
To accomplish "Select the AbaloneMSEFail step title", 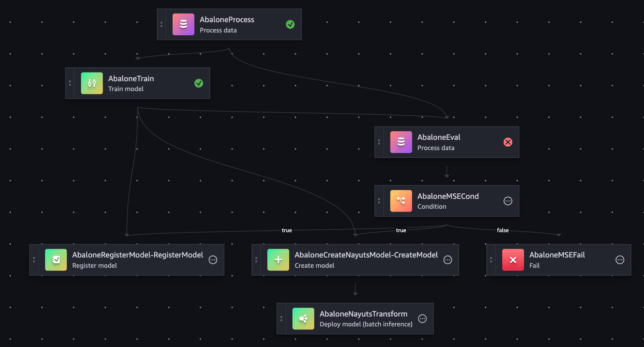I will coord(557,255).
